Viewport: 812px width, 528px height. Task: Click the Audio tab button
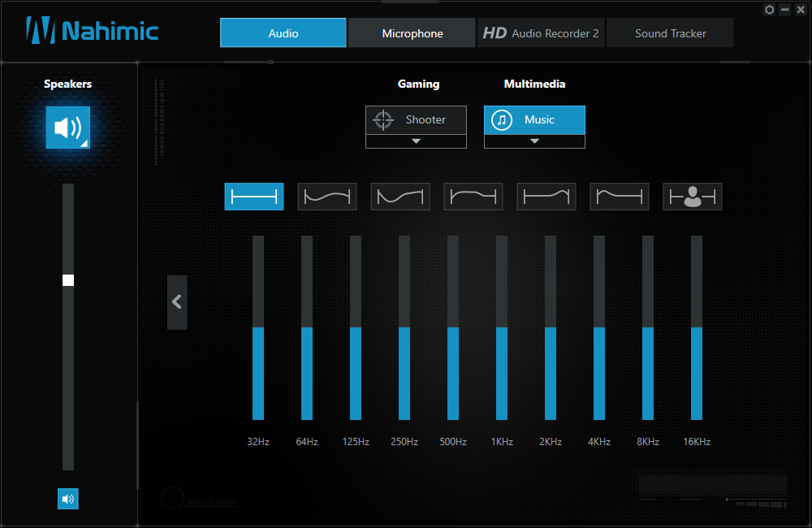[283, 33]
